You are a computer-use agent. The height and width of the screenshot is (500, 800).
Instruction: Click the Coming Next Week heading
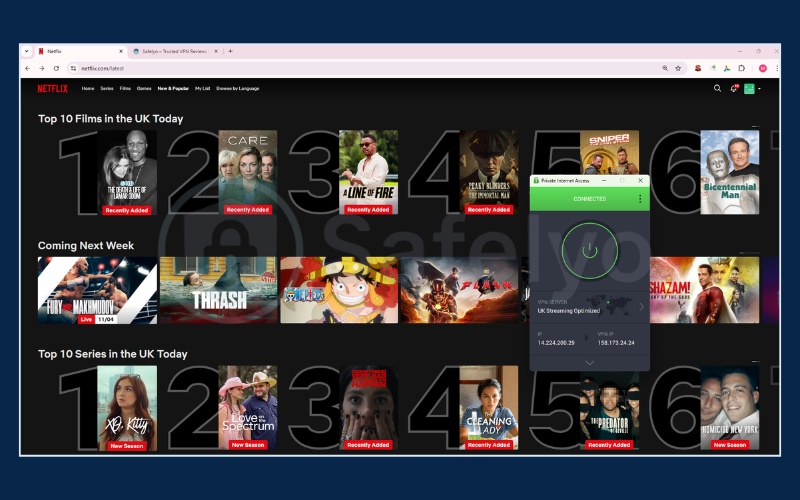(86, 245)
